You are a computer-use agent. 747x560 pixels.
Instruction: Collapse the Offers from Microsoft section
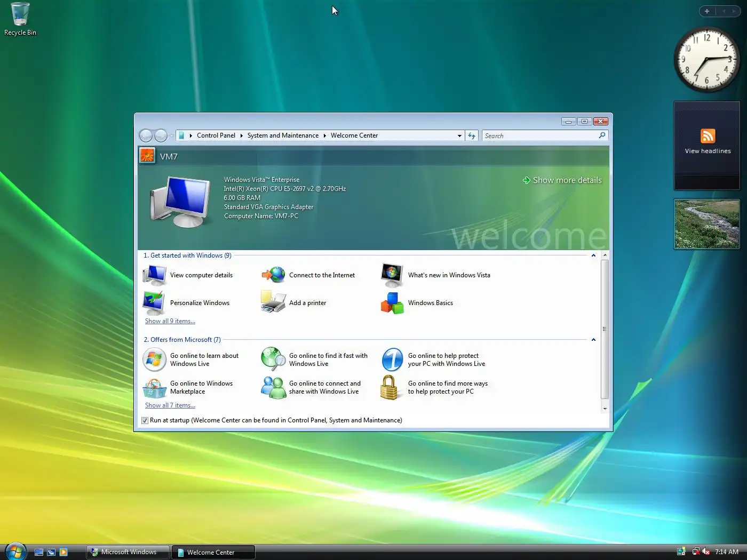(593, 340)
